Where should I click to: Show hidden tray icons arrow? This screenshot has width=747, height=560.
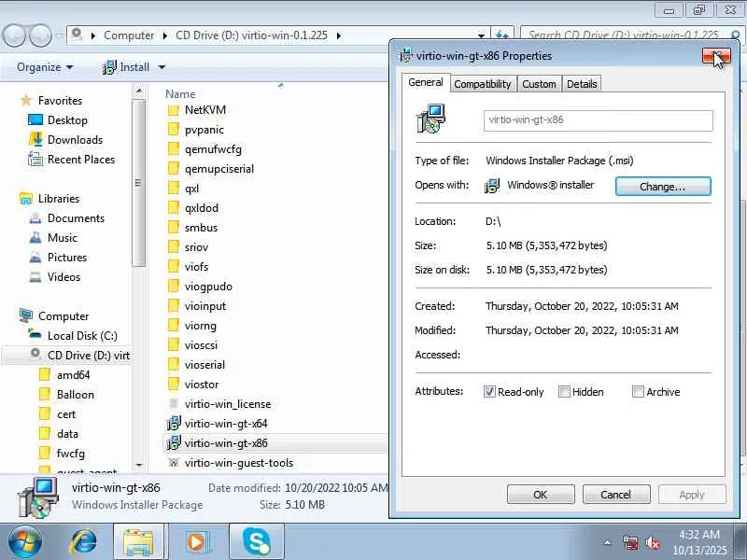[x=608, y=542]
